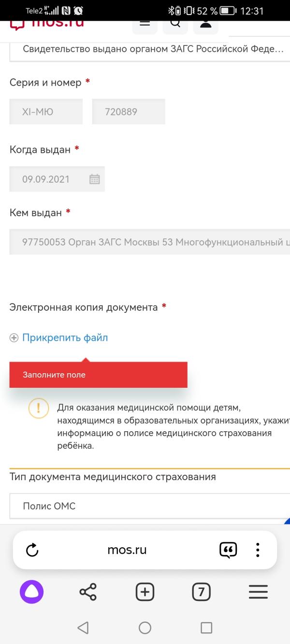Select the XI-МЮ series field
The height and width of the screenshot is (644, 290).
click(46, 112)
